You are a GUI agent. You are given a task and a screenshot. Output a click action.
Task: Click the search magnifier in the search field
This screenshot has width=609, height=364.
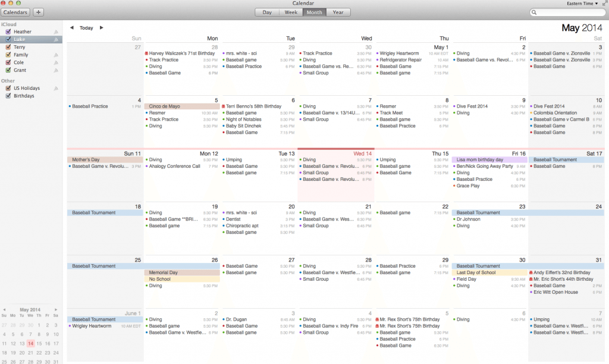coord(535,12)
